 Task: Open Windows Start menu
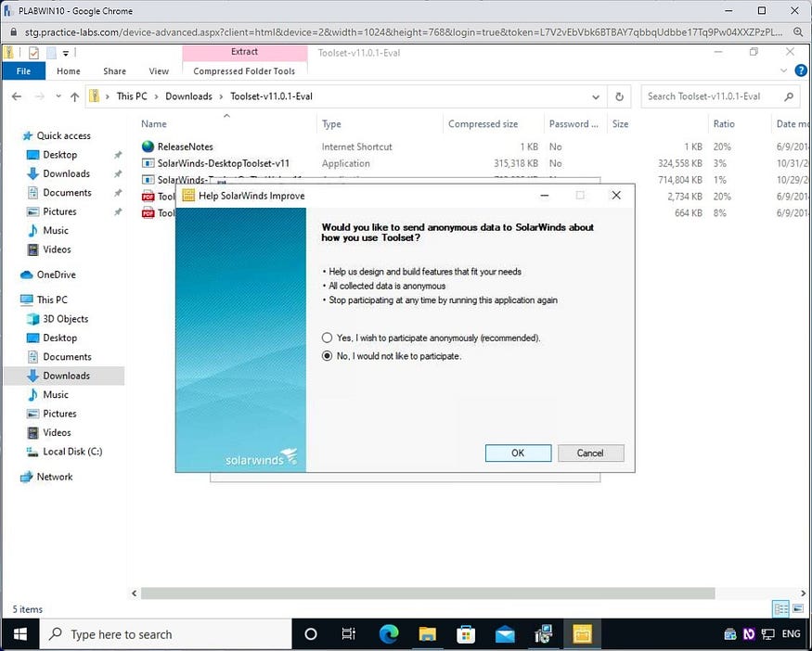pyautogui.click(x=20, y=634)
